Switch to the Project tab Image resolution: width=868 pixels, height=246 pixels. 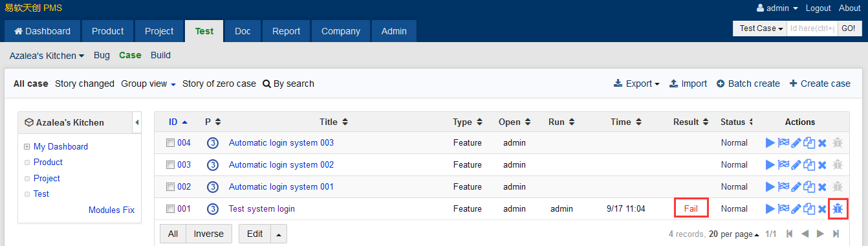click(159, 31)
